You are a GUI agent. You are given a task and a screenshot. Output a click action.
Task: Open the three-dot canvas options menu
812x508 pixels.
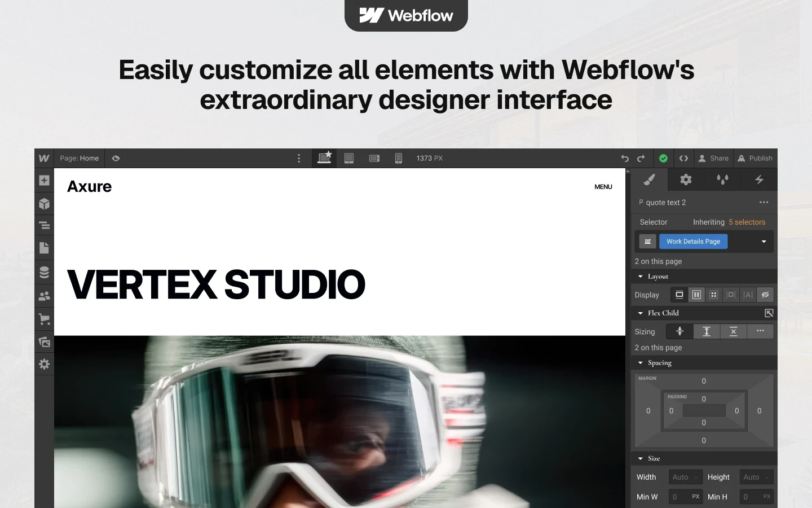point(299,159)
